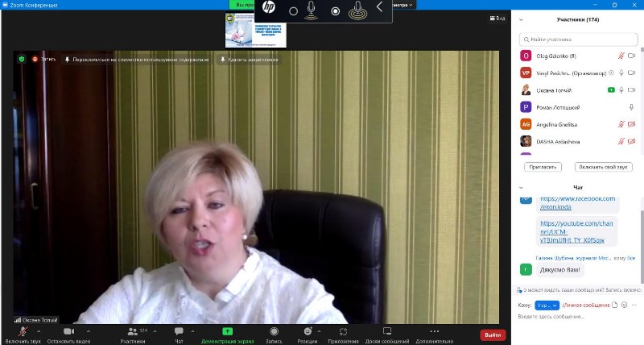The image size is (644, 345).
Task: Collapse the Чат panel chevron
Action: [x=521, y=188]
